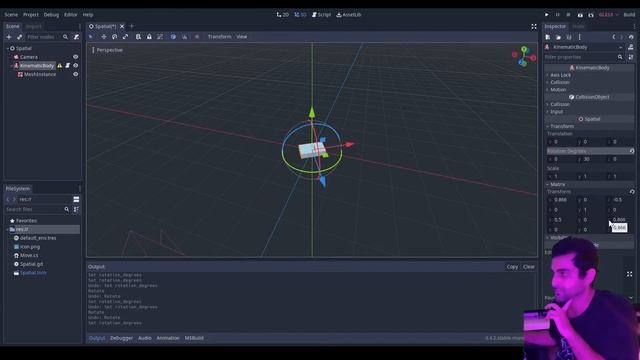Select Mode arrow tool in viewport toolbar
This screenshot has height=360, width=640.
91,37
